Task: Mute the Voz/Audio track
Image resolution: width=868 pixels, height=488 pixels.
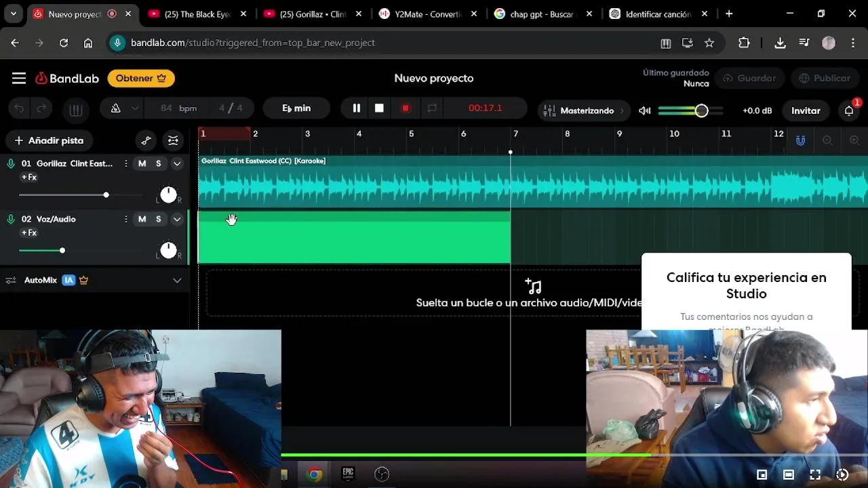Action: pos(142,219)
